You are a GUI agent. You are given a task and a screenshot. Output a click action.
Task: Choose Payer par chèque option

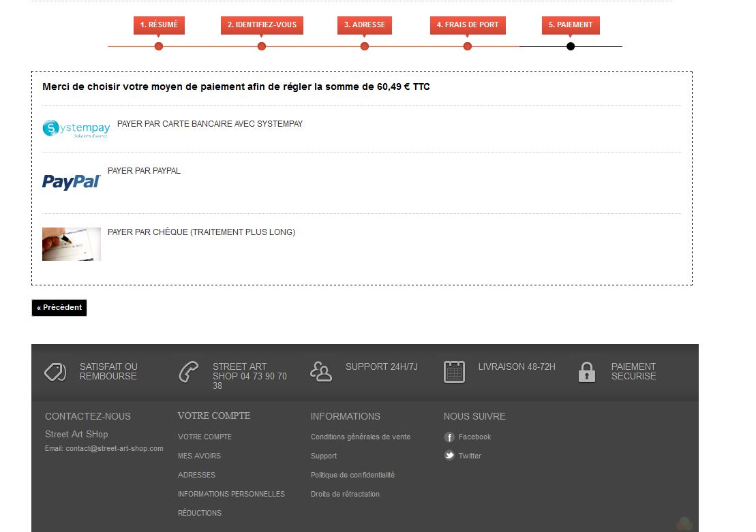[x=202, y=232]
